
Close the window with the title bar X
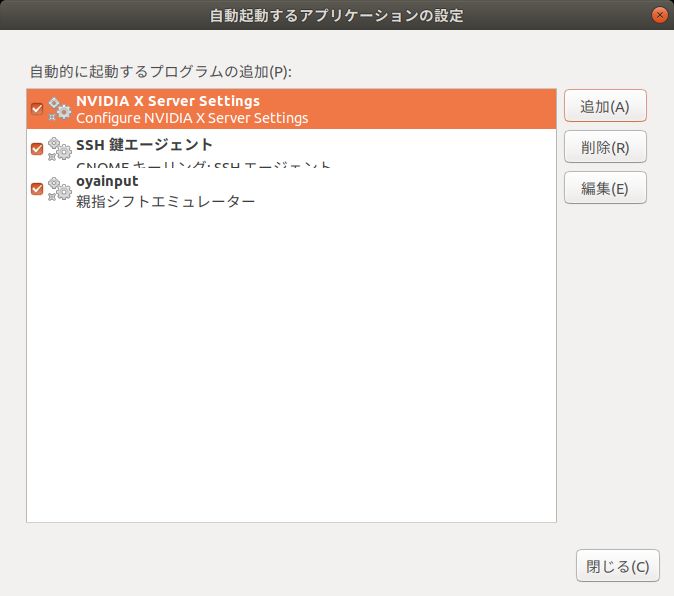pos(659,15)
